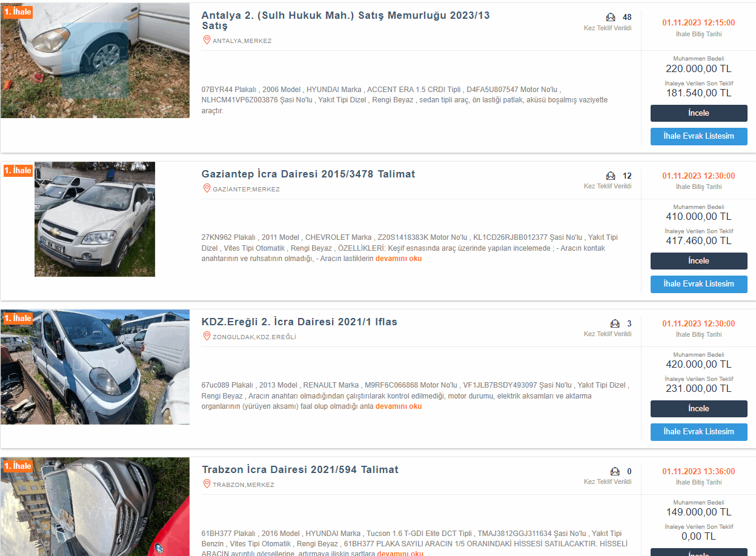Open İncele for the Antalya Hyundai Accent listing
The height and width of the screenshot is (556, 756).
click(698, 113)
